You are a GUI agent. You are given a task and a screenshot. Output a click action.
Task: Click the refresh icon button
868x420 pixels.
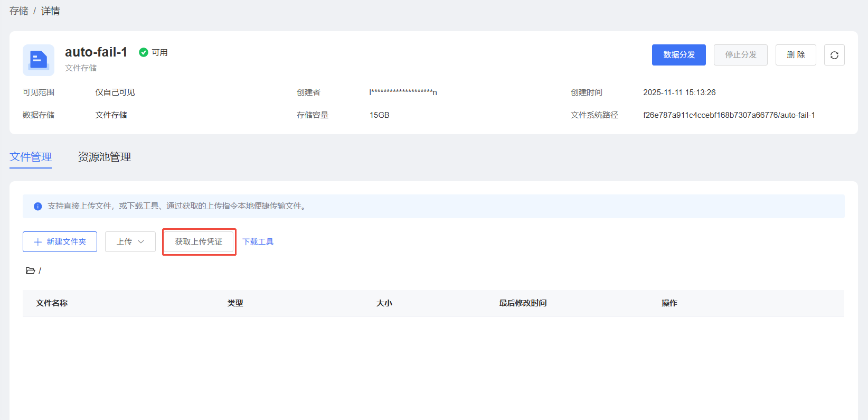[834, 55]
